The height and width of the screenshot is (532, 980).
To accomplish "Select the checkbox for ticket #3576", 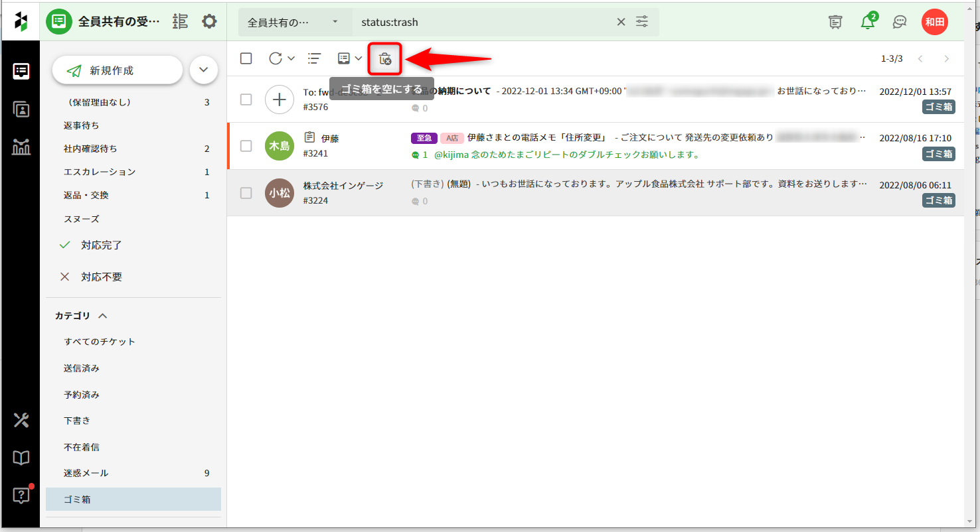I will click(246, 100).
